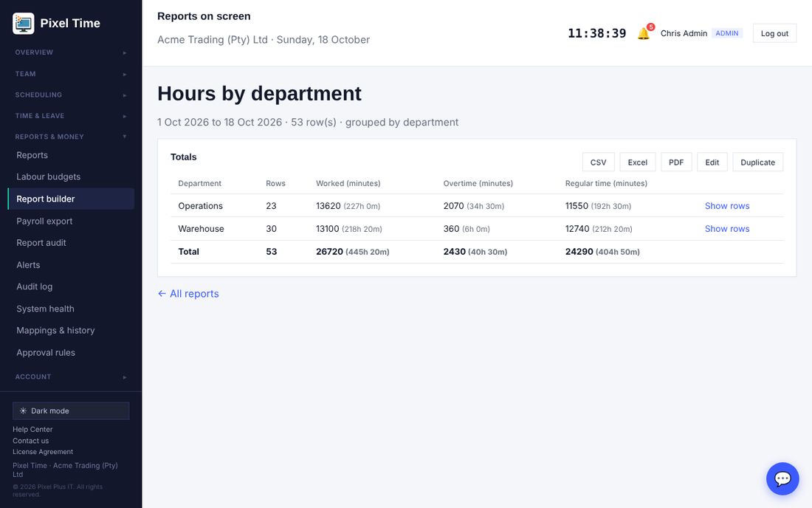Image resolution: width=812 pixels, height=508 pixels.
Task: Click the Edit report button
Action: coord(712,162)
